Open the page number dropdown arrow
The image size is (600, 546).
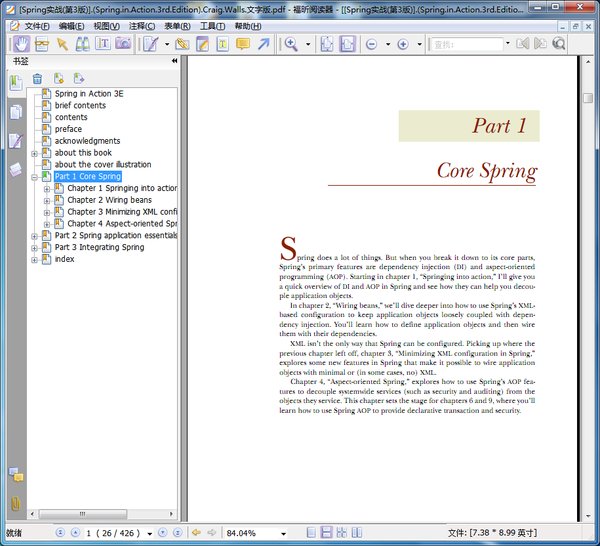point(150,533)
